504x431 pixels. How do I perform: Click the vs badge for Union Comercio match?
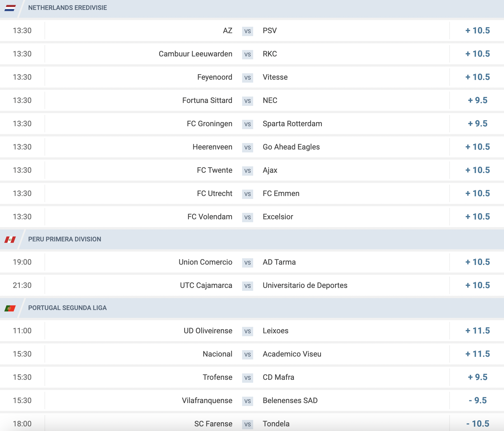tap(248, 263)
